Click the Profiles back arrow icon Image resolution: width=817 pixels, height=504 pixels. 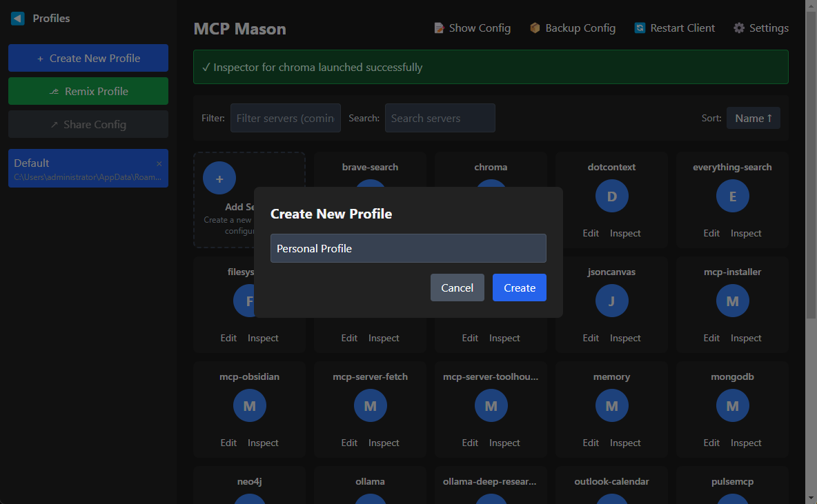(17, 18)
